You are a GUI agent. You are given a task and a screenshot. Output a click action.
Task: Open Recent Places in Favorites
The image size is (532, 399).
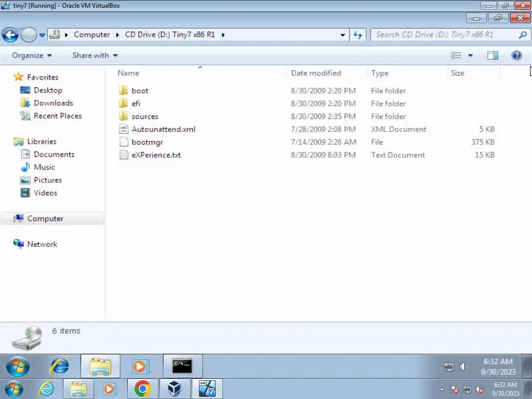point(58,116)
